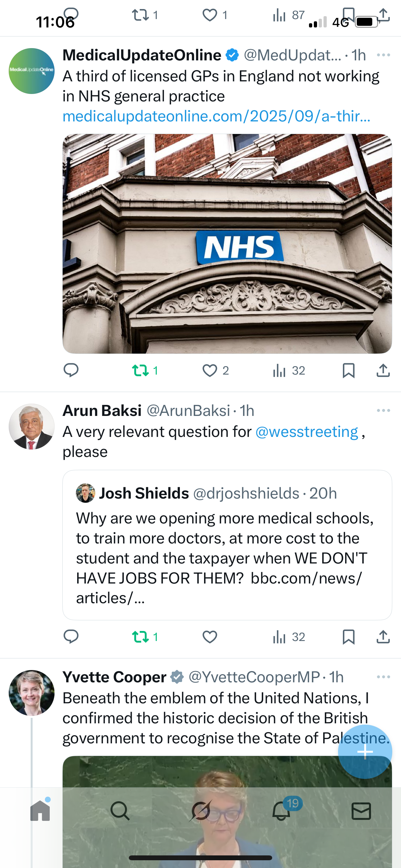This screenshot has height=868, width=401.
Task: Open the @wesstreeting mention
Action: (x=307, y=432)
